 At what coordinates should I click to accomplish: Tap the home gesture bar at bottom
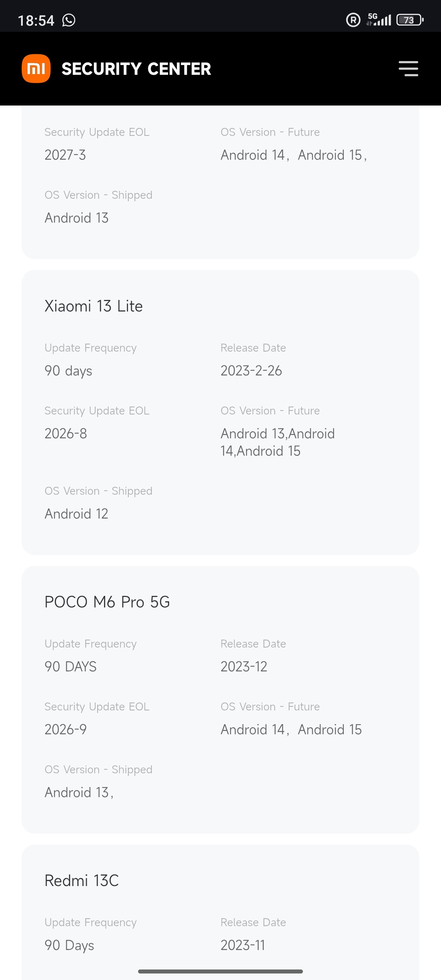click(x=220, y=971)
